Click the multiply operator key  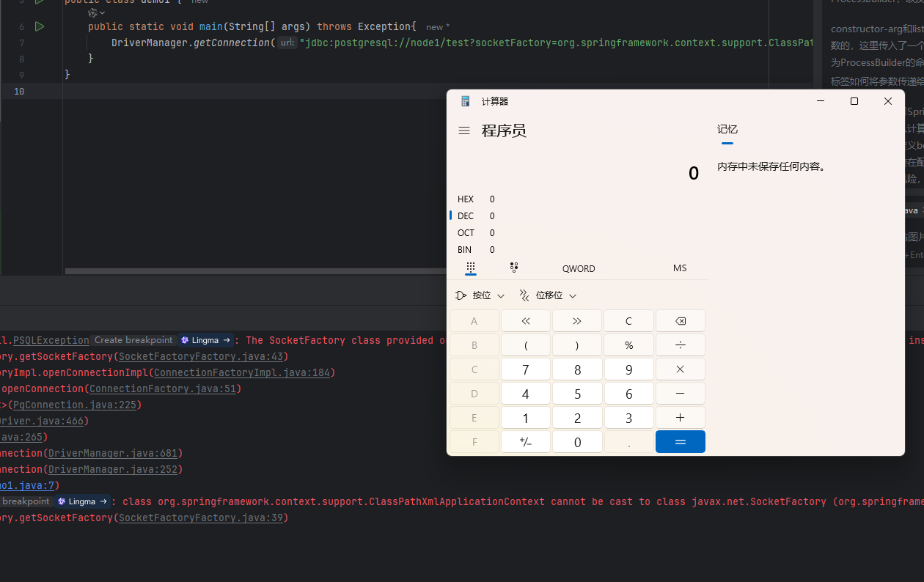tap(681, 369)
